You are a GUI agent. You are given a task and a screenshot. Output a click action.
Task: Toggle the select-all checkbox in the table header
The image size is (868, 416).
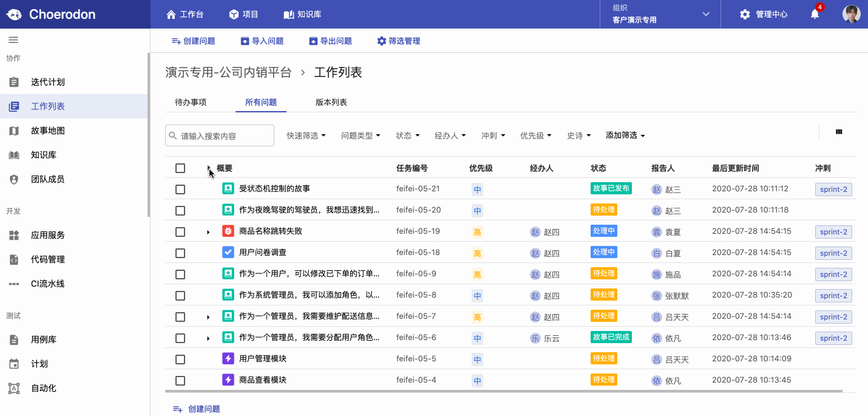pyautogui.click(x=180, y=168)
